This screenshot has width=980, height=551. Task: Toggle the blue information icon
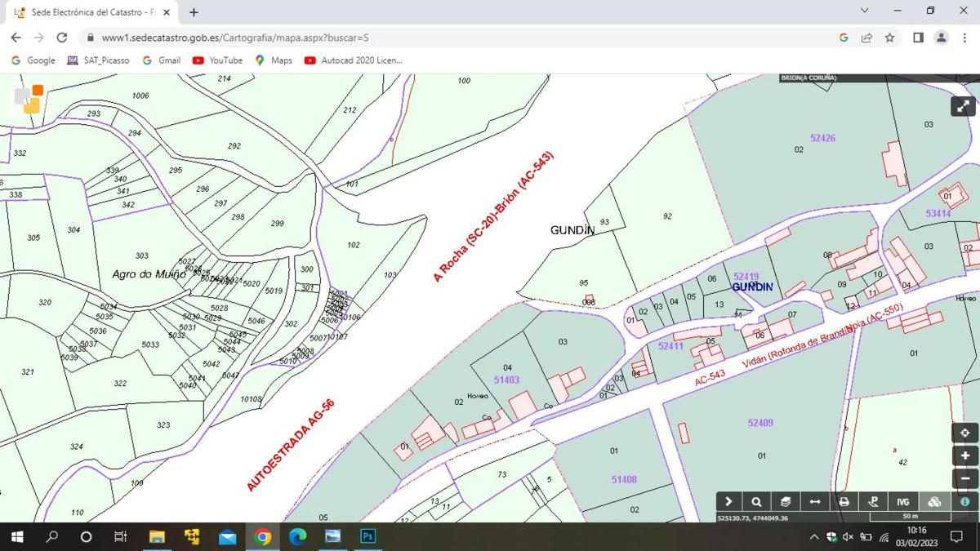pos(964,502)
